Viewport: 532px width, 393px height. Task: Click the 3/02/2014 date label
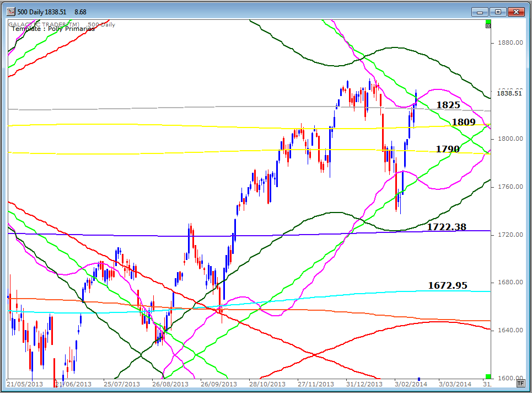411,384
